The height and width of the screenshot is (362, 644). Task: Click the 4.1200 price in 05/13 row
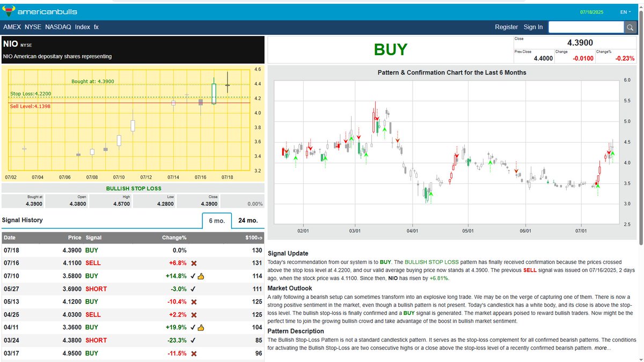(x=71, y=302)
